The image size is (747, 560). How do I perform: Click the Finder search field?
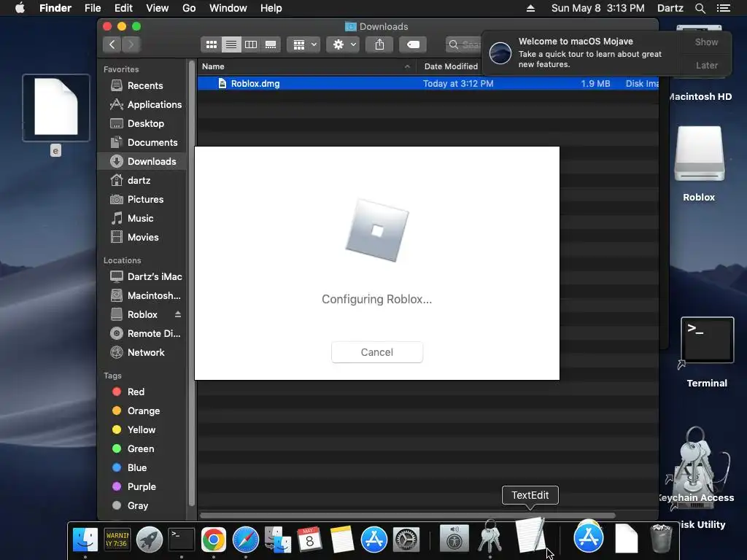click(x=464, y=44)
